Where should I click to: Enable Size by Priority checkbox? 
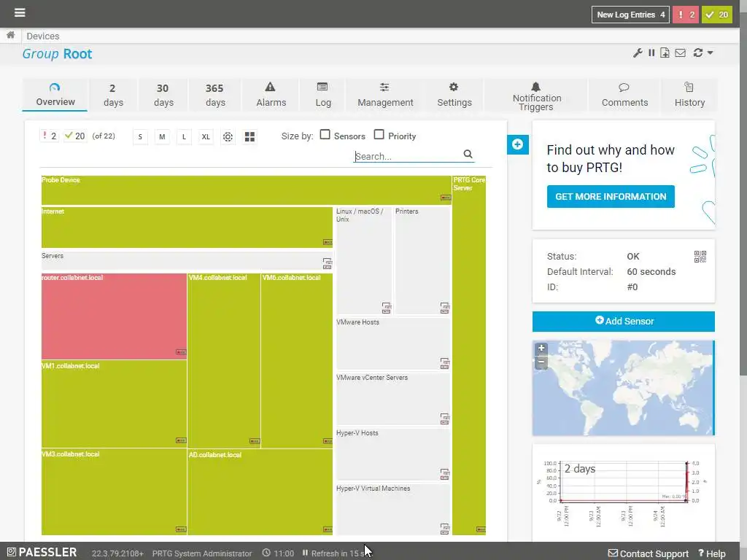tap(379, 135)
